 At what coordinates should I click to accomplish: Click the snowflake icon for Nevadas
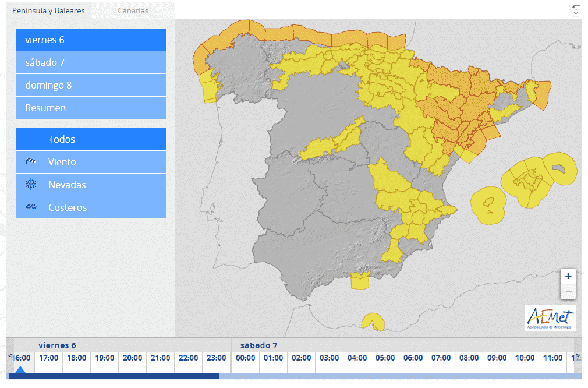tap(31, 185)
